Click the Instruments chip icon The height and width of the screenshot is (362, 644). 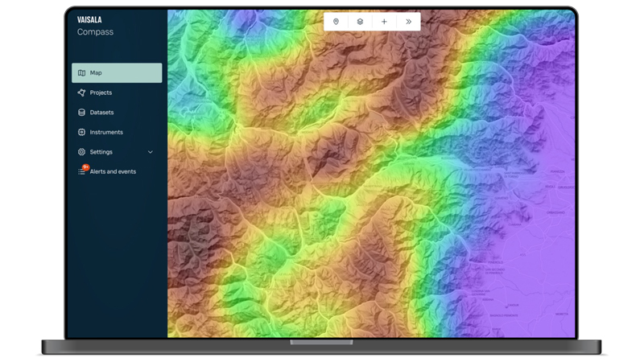pyautogui.click(x=81, y=132)
